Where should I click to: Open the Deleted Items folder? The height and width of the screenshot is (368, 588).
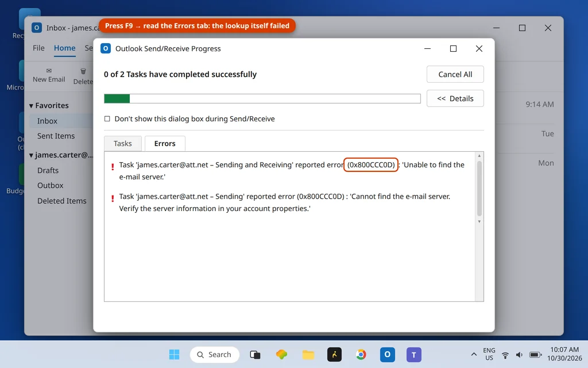pyautogui.click(x=61, y=201)
